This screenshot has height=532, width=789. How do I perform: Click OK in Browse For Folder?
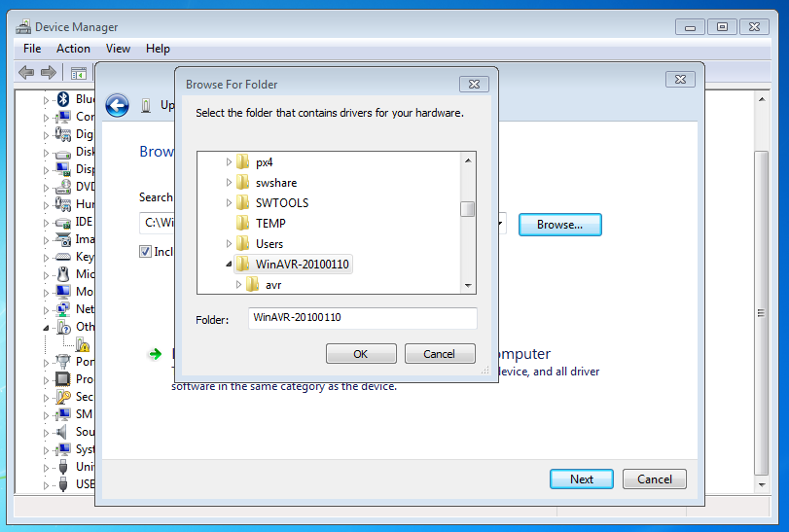(x=361, y=354)
